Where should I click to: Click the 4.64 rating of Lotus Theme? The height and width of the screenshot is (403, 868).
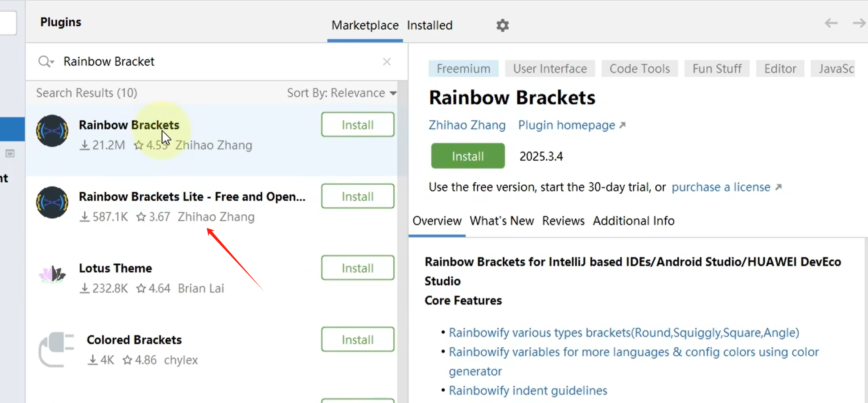(153, 288)
